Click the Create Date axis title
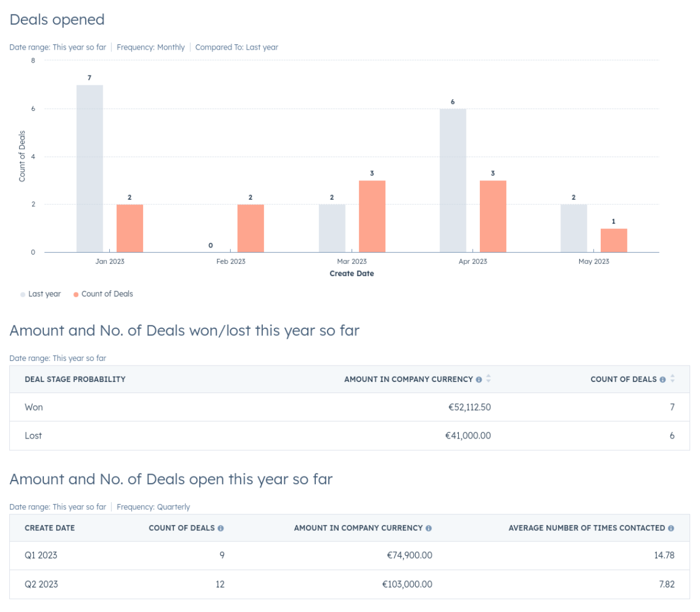Image resolution: width=700 pixels, height=612 pixels. pyautogui.click(x=352, y=274)
